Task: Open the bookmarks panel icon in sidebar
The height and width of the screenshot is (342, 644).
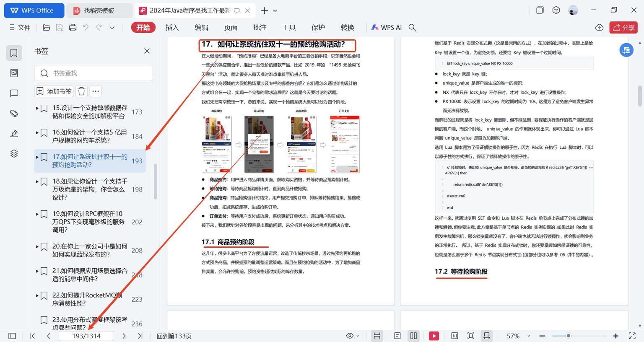Action: [14, 53]
